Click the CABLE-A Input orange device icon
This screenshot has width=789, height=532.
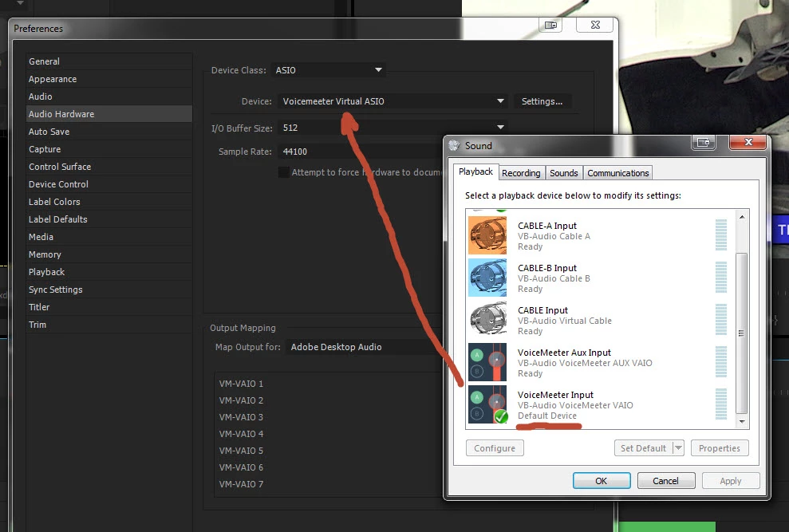click(487, 235)
